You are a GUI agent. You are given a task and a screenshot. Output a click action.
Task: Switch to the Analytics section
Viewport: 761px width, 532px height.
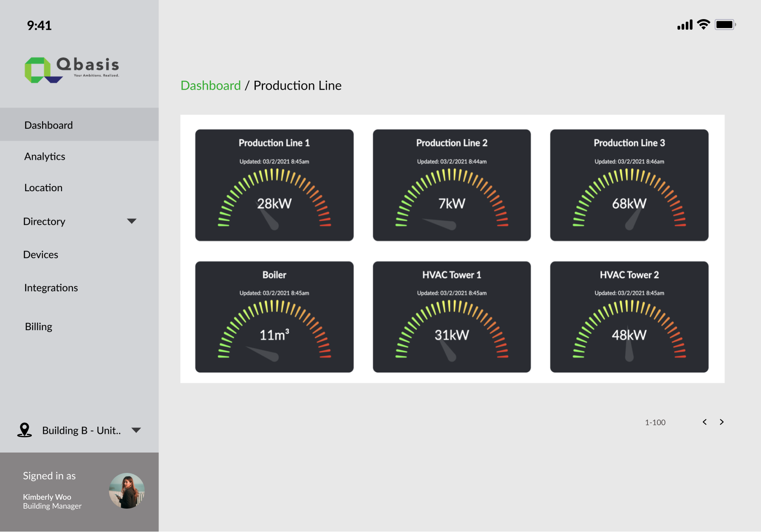(44, 156)
